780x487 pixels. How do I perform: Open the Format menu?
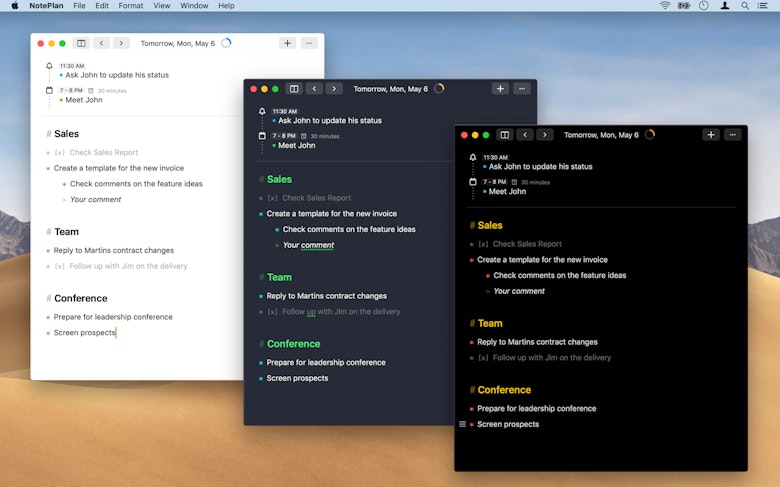(130, 6)
